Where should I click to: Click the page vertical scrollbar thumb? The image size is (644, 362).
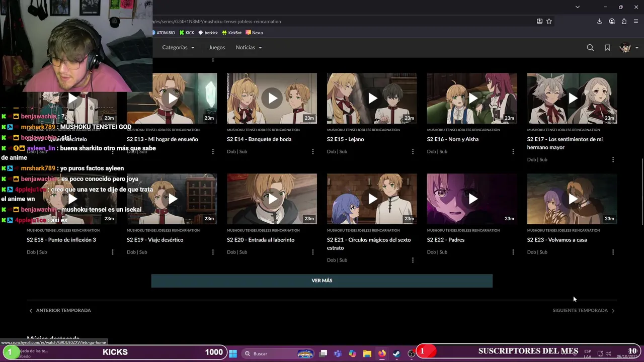click(641, 191)
